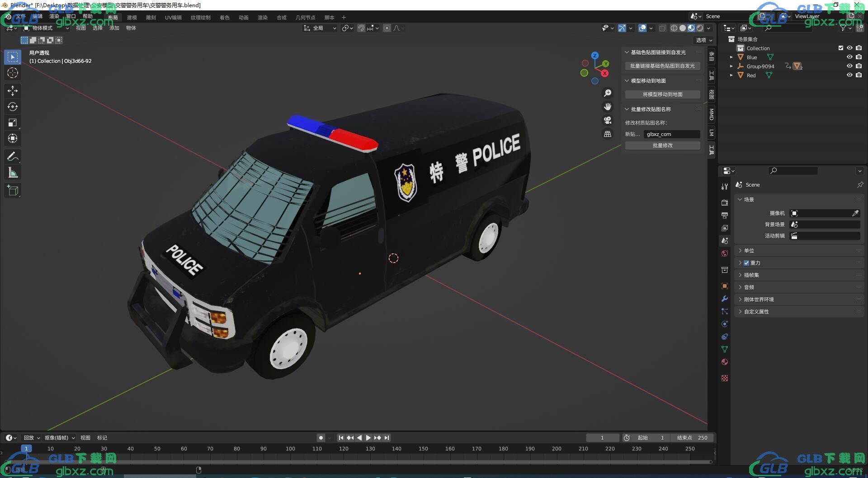Open the Output properties tab
The image size is (868, 478).
[x=725, y=215]
